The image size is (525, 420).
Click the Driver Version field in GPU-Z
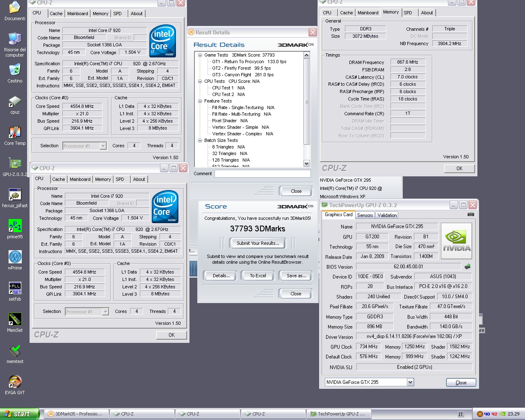(414, 336)
